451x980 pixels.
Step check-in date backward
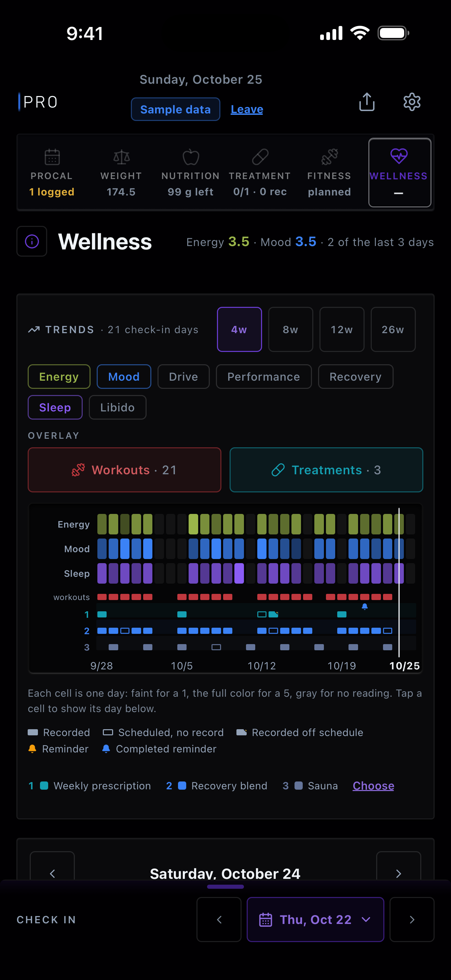219,920
